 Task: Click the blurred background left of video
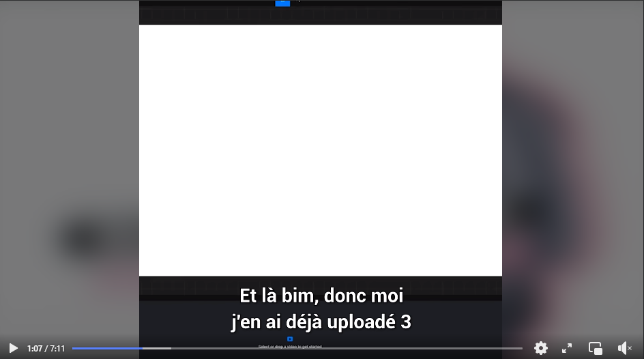pos(70,164)
